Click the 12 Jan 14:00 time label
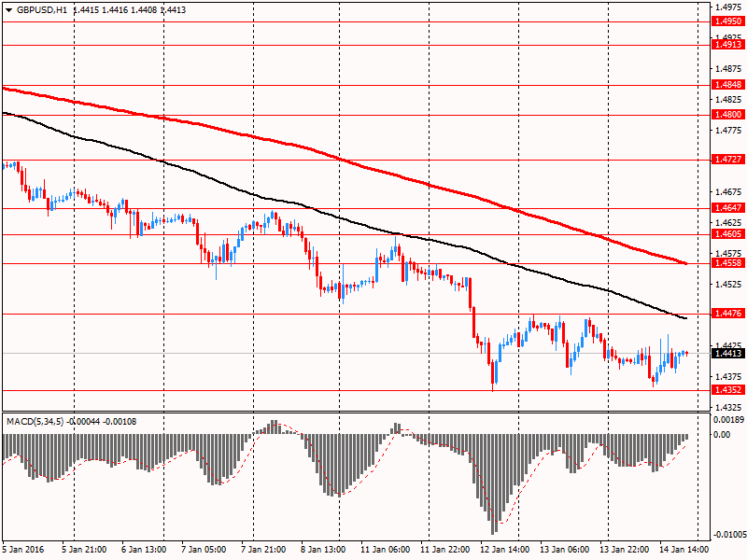The width and height of the screenshot is (747, 560). [504, 550]
